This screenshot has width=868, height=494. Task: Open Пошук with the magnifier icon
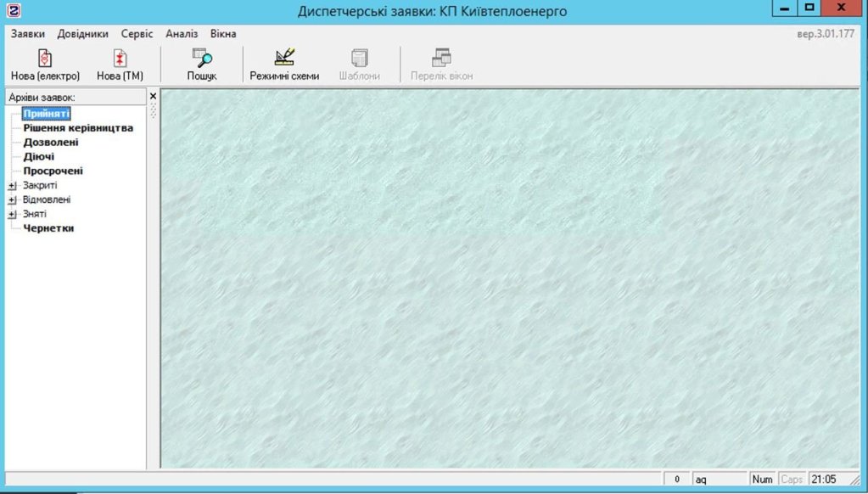202,59
